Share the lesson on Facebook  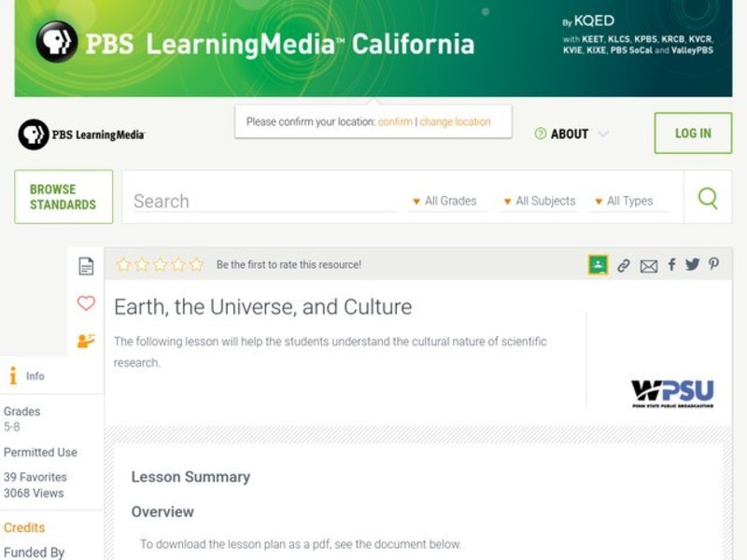[x=671, y=265]
